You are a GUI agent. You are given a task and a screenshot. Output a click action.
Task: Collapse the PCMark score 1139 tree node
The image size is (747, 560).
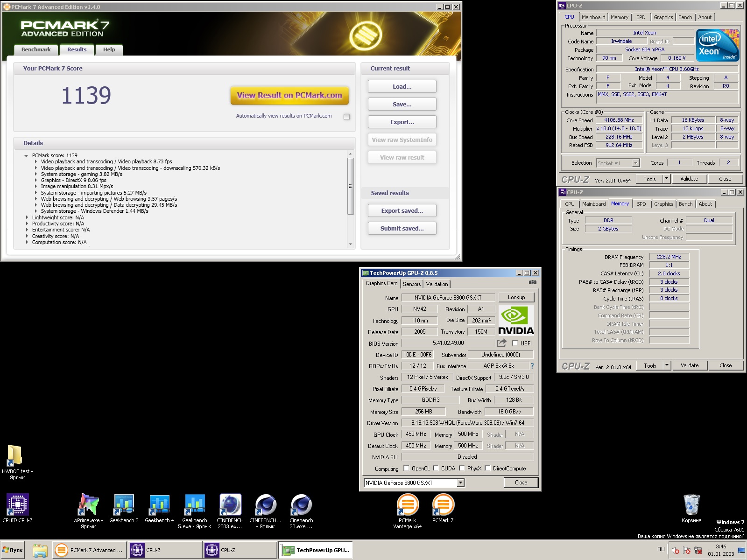pyautogui.click(x=26, y=155)
